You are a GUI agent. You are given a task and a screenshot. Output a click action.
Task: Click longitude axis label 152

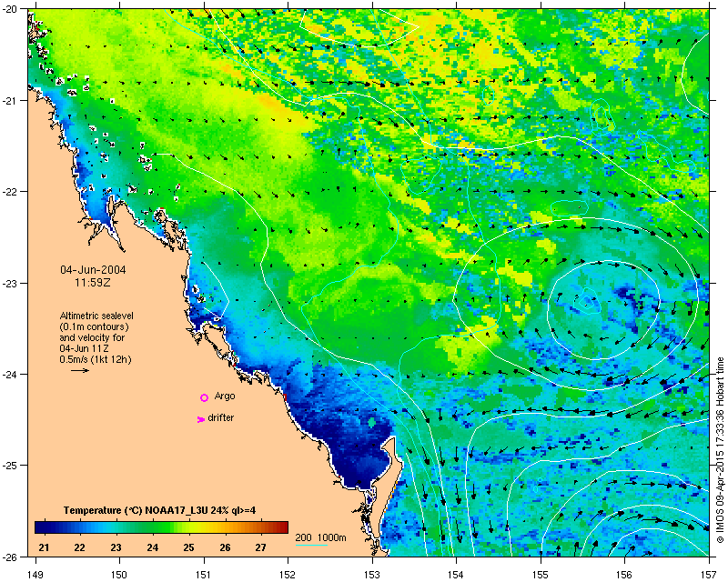pos(288,575)
